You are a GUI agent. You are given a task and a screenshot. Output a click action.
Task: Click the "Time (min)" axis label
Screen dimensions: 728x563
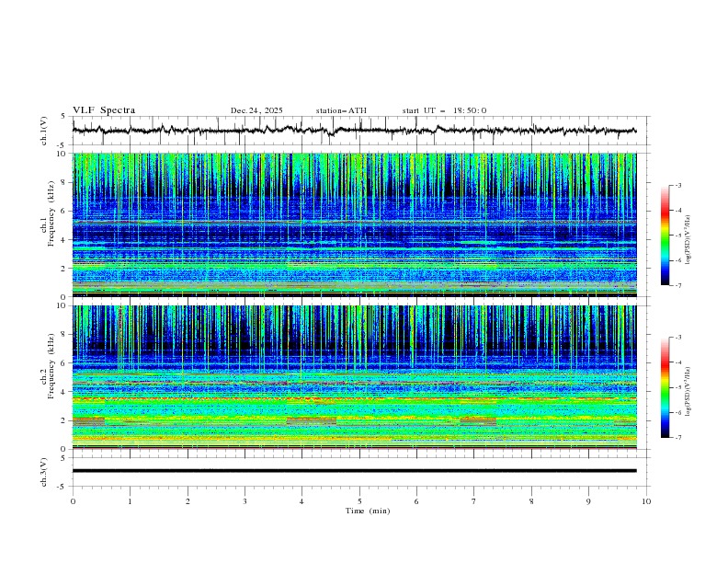[x=368, y=511]
